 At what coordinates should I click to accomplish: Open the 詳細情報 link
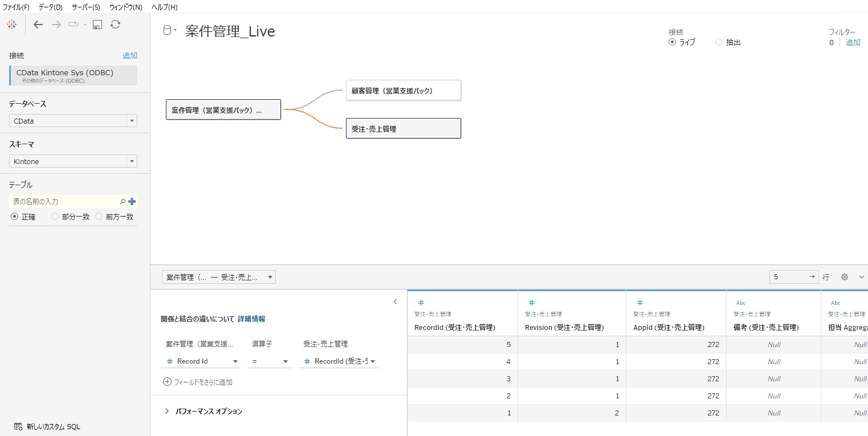(x=251, y=319)
